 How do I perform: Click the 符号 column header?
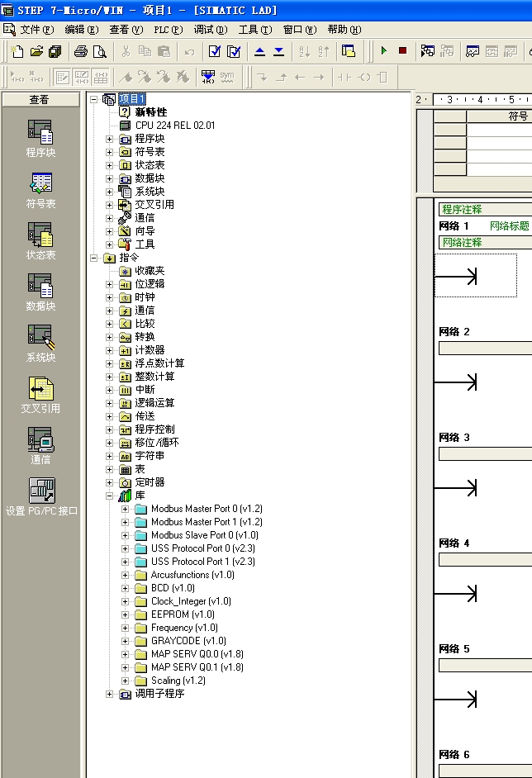tap(499, 116)
